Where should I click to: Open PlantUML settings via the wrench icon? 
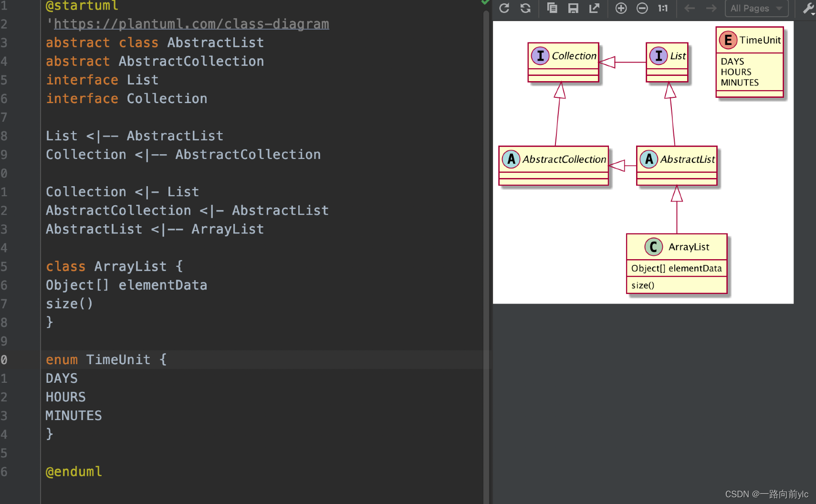point(808,8)
